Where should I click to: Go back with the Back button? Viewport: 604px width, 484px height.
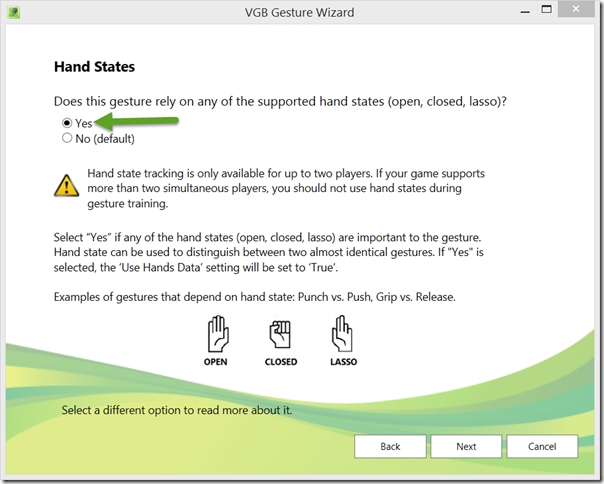390,446
